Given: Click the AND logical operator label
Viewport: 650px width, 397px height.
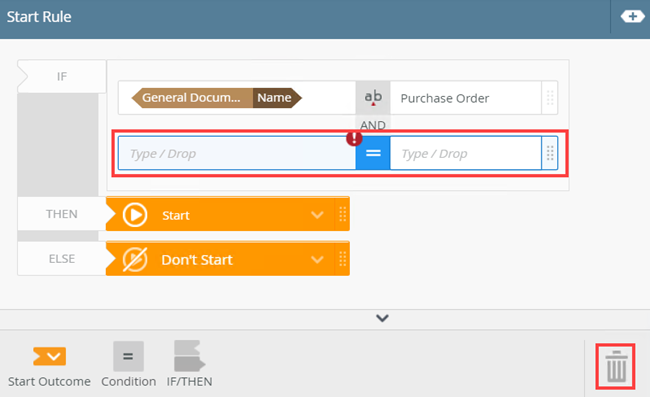Looking at the screenshot, I should click(x=373, y=125).
